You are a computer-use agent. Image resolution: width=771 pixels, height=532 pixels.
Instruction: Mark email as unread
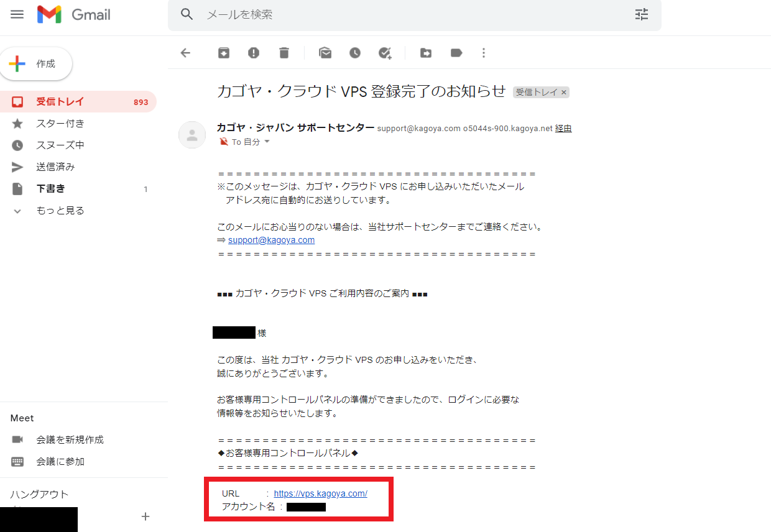point(325,53)
